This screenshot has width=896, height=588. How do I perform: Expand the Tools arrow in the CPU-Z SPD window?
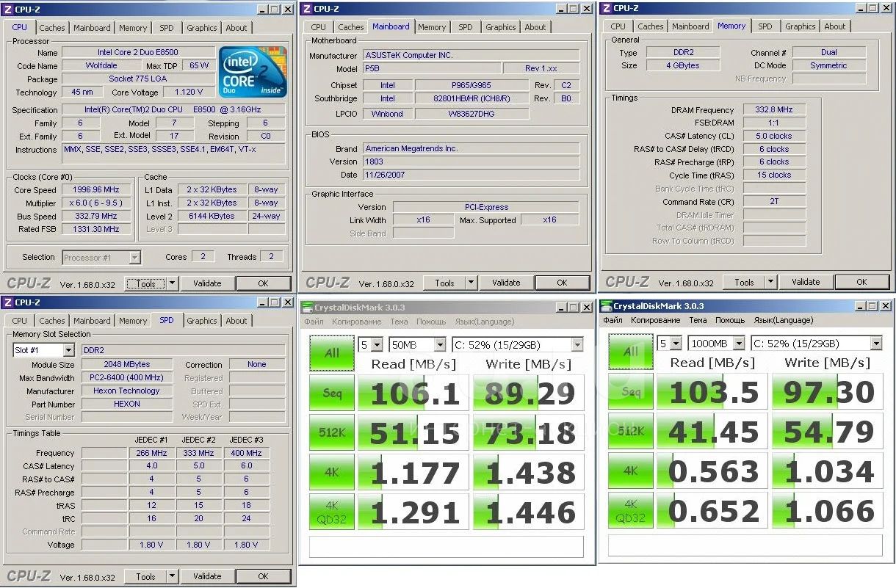[x=173, y=576]
